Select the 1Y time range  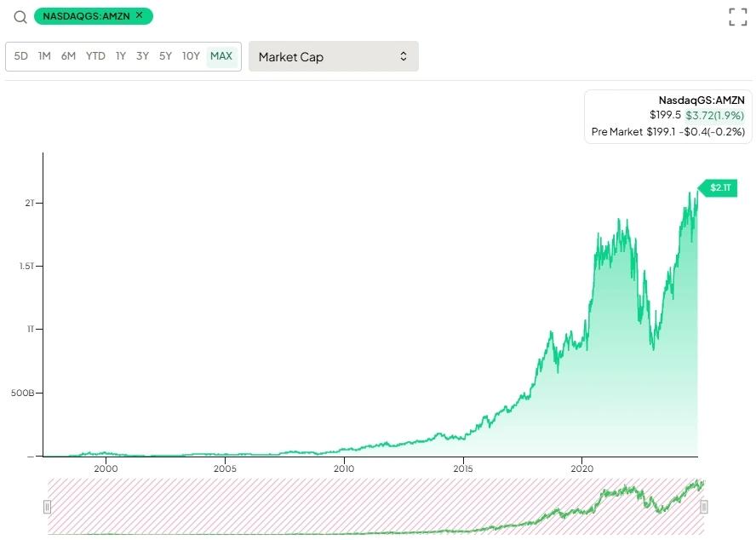coord(121,56)
